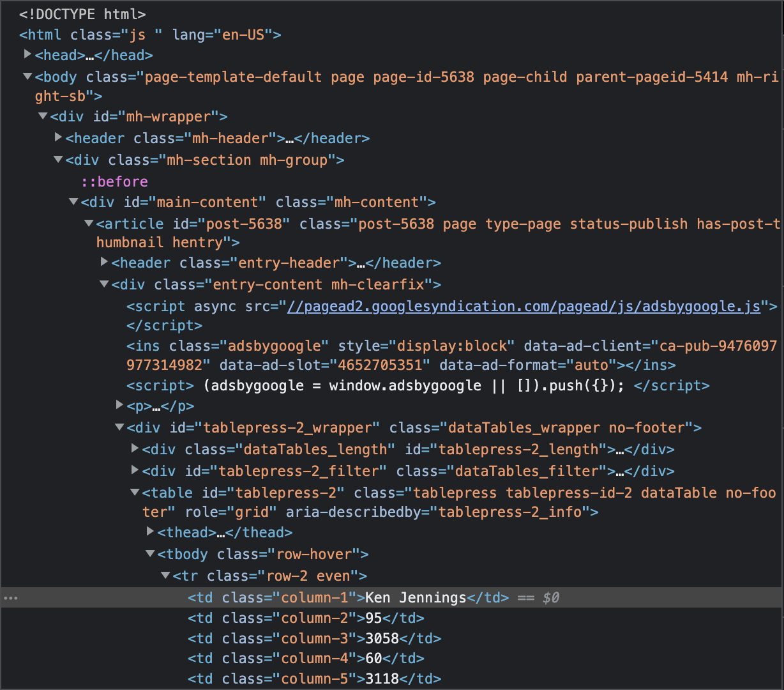Click the closing script tag line

tap(164, 325)
